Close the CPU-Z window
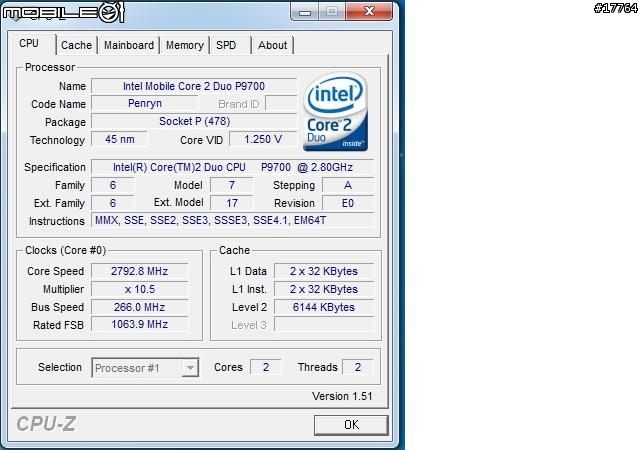The image size is (640, 450). click(369, 11)
